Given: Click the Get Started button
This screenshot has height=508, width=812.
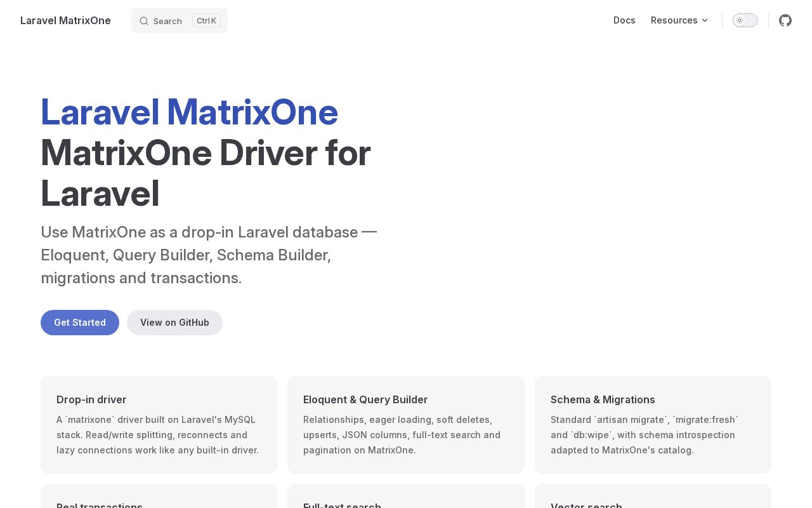Looking at the screenshot, I should pyautogui.click(x=80, y=323).
